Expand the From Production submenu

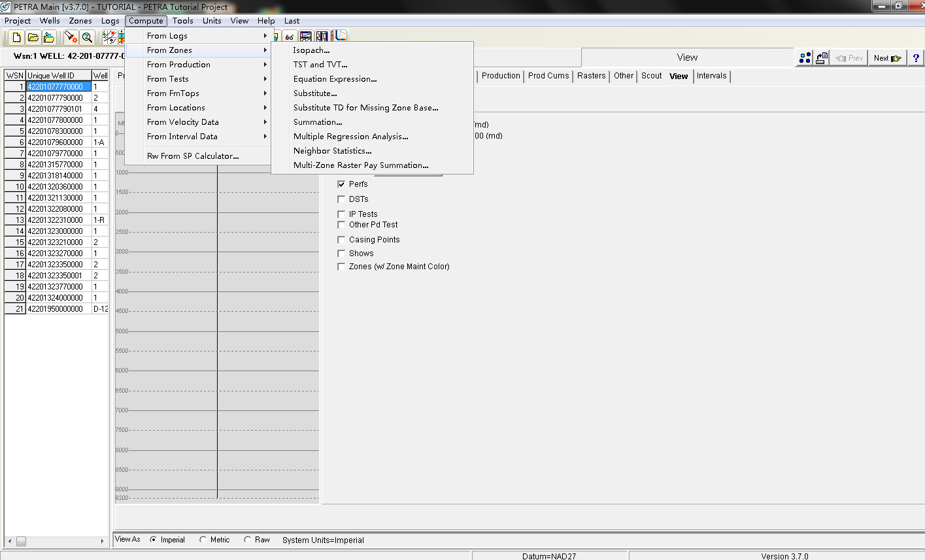(x=198, y=65)
